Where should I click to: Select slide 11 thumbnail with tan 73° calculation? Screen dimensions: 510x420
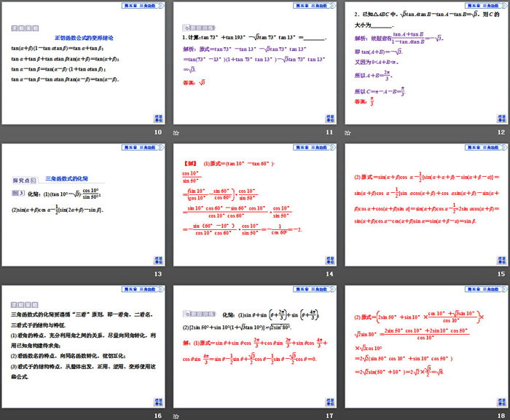click(x=255, y=63)
